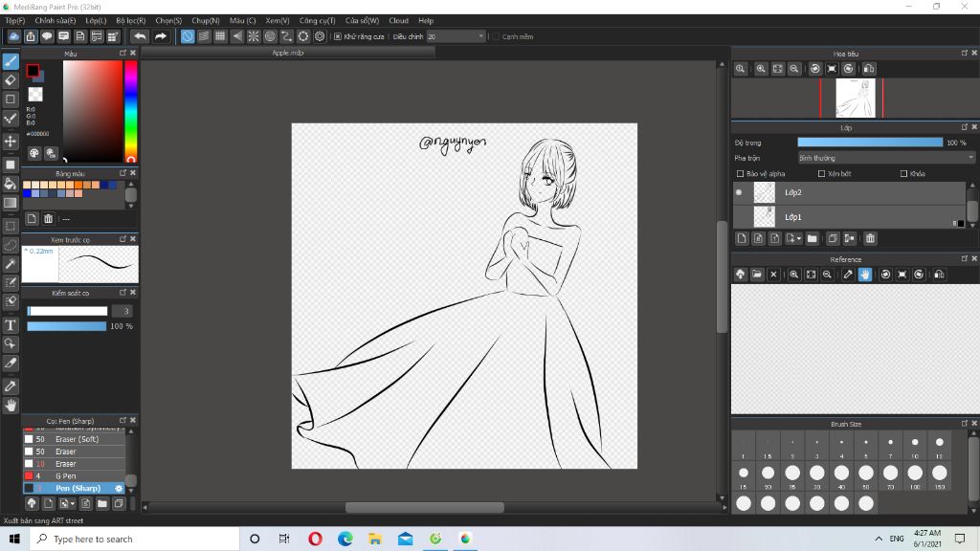Image resolution: width=980 pixels, height=551 pixels.
Task: Click the navigator canvas thumbnail
Action: [x=856, y=99]
